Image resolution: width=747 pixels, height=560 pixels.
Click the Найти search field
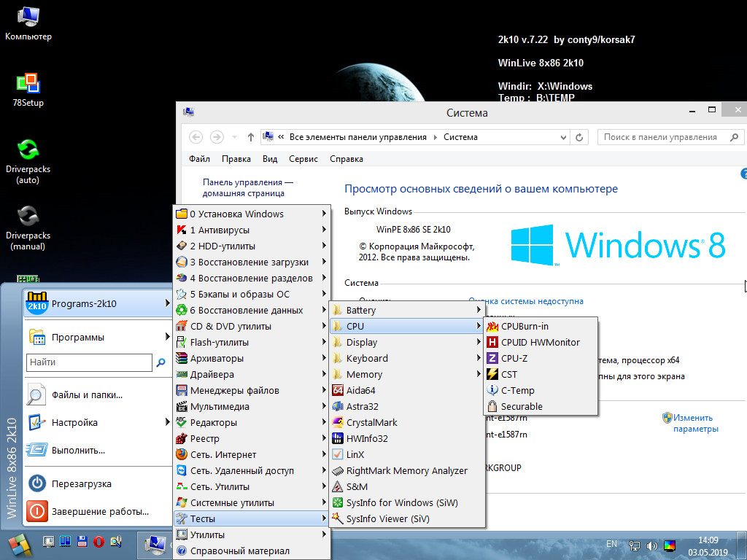tap(89, 362)
